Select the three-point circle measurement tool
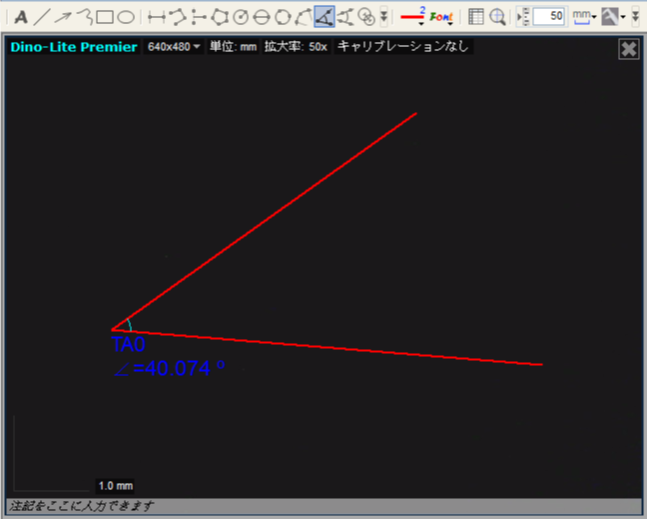The height and width of the screenshot is (519, 647). [x=283, y=17]
